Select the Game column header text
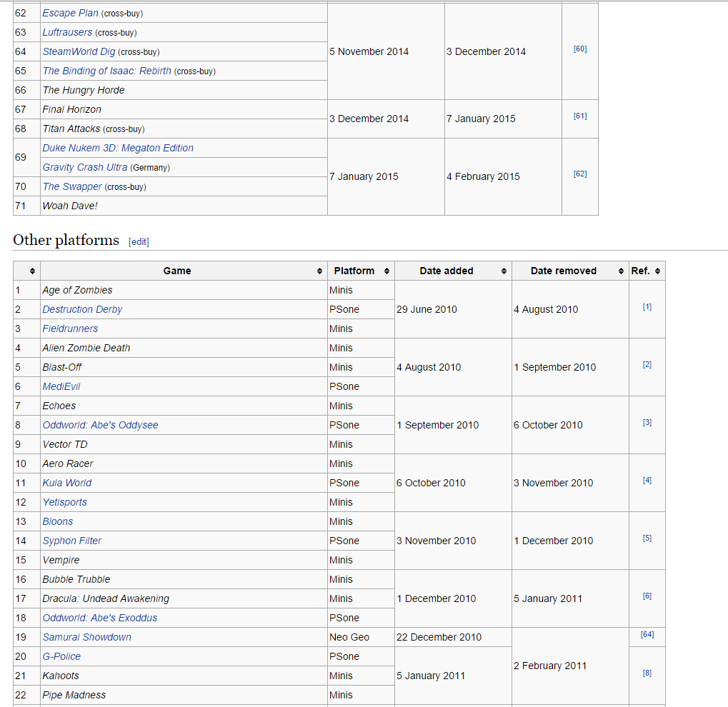 pyautogui.click(x=177, y=271)
